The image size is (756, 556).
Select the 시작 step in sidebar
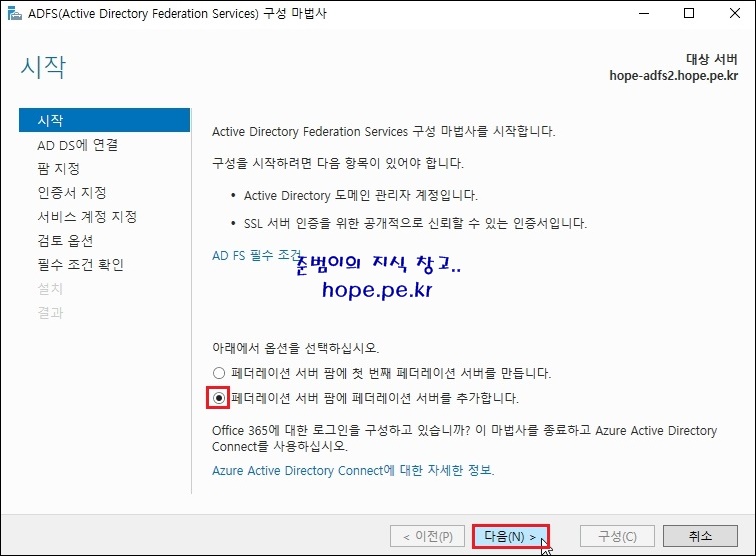coord(104,120)
